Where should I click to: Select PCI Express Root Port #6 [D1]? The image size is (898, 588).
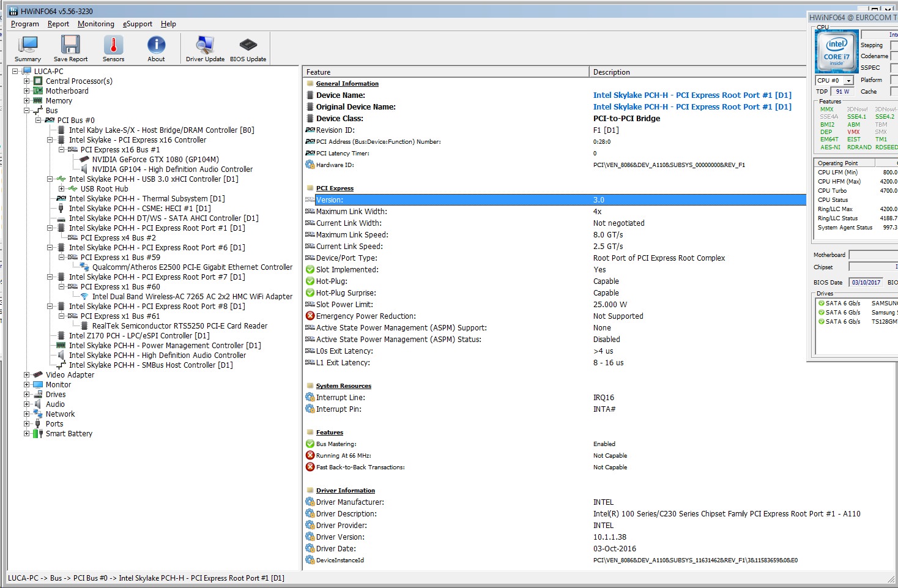coord(157,247)
